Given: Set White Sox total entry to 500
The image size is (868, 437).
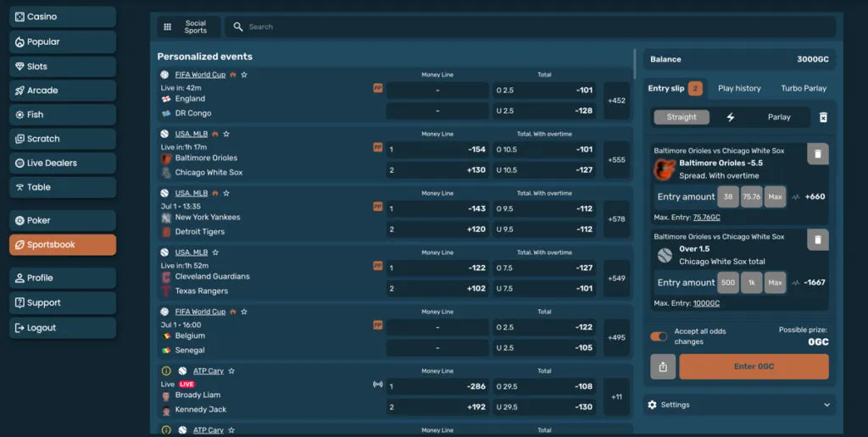Looking at the screenshot, I should 728,283.
